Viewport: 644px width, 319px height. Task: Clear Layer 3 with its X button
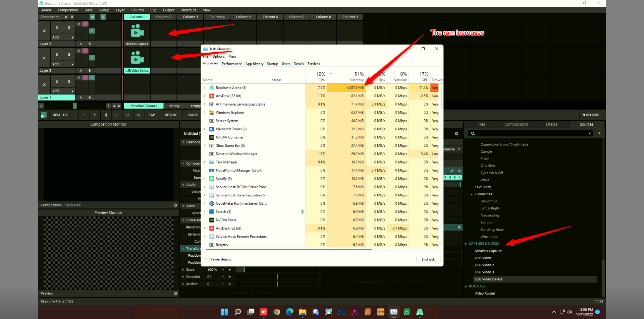44,31
